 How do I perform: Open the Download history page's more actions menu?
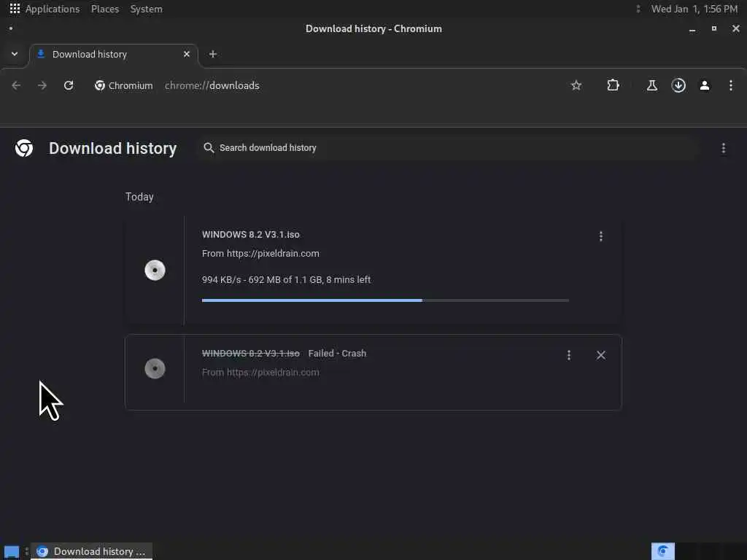tap(723, 149)
